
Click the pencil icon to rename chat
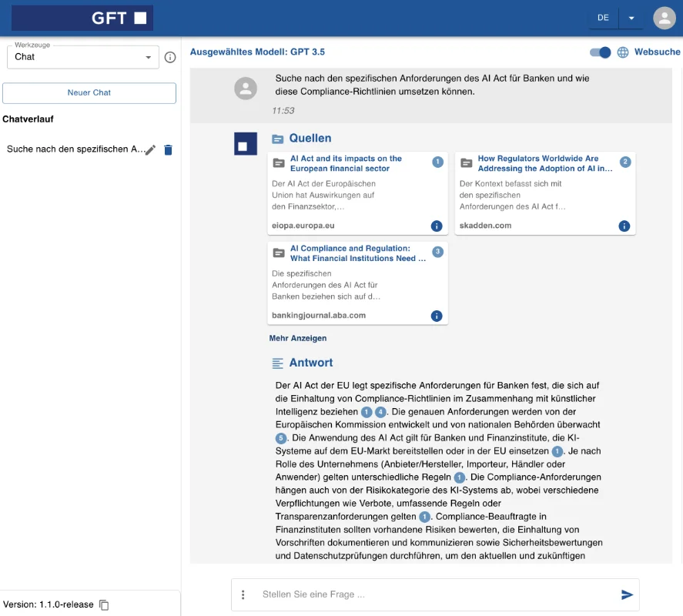[151, 150]
